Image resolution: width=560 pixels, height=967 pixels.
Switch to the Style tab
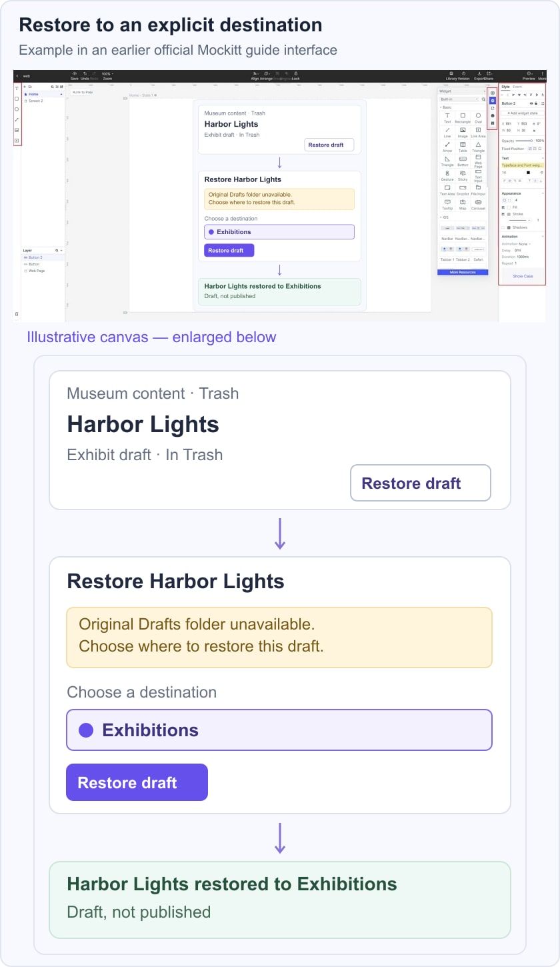(x=505, y=87)
